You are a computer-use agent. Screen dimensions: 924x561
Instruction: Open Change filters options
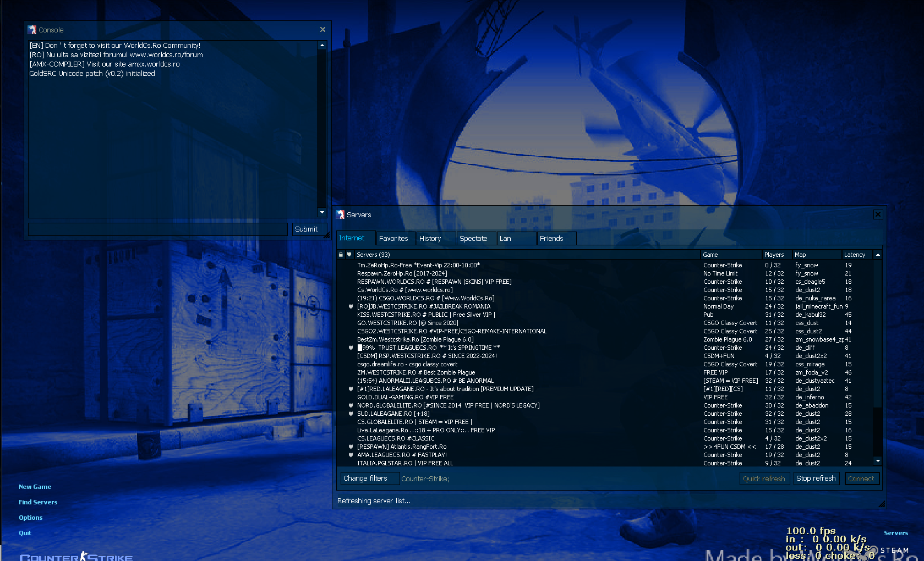point(369,479)
